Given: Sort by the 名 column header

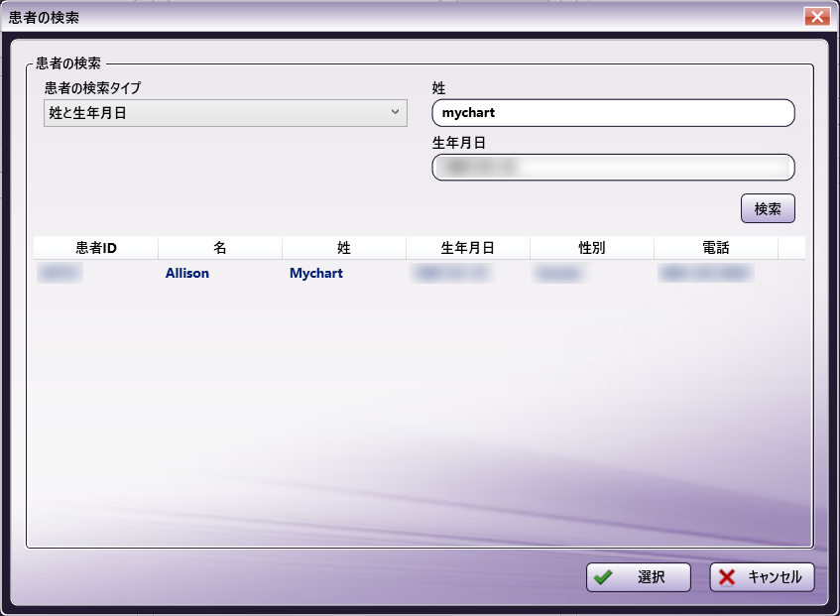Looking at the screenshot, I should pyautogui.click(x=219, y=247).
